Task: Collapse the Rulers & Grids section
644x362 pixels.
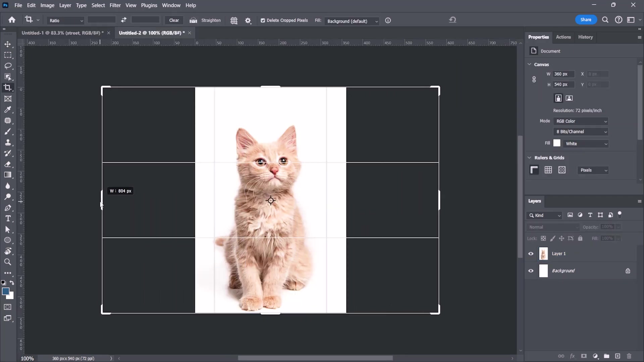Action: (529, 158)
